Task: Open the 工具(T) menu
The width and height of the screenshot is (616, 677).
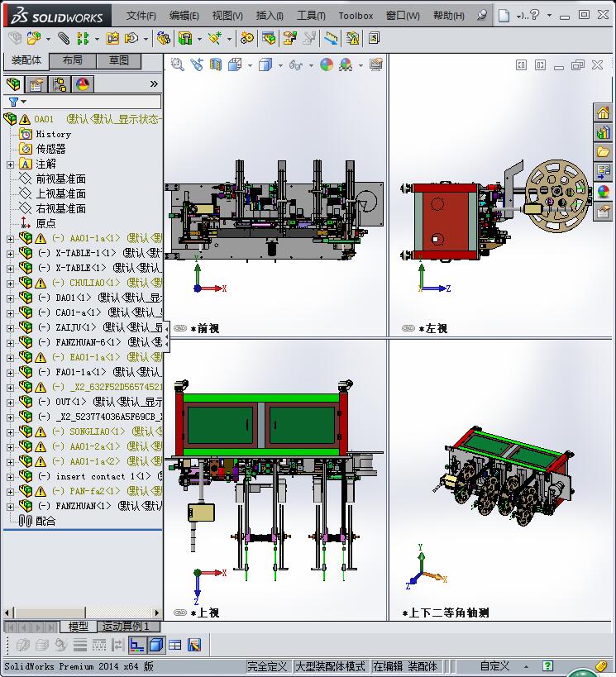Action: pos(311,16)
